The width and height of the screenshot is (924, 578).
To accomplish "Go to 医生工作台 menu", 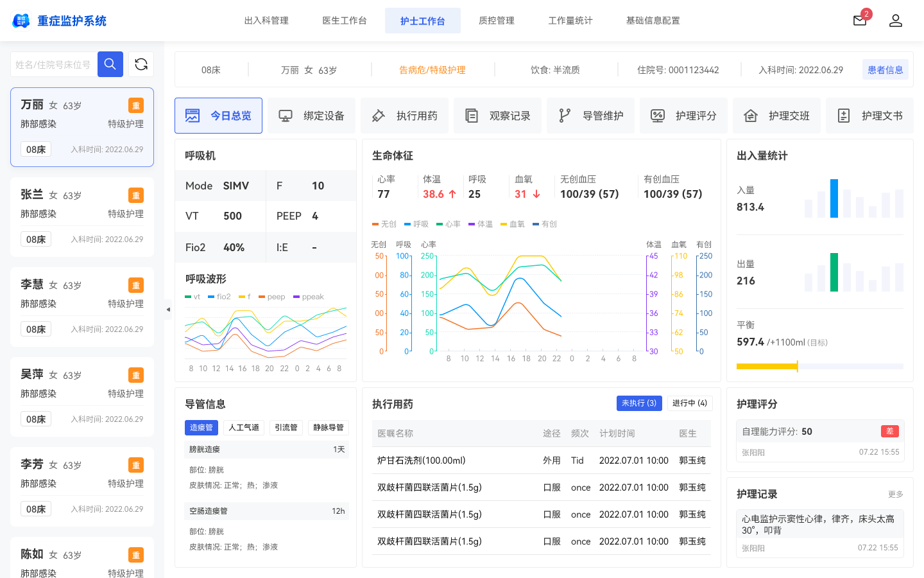I will pyautogui.click(x=345, y=21).
